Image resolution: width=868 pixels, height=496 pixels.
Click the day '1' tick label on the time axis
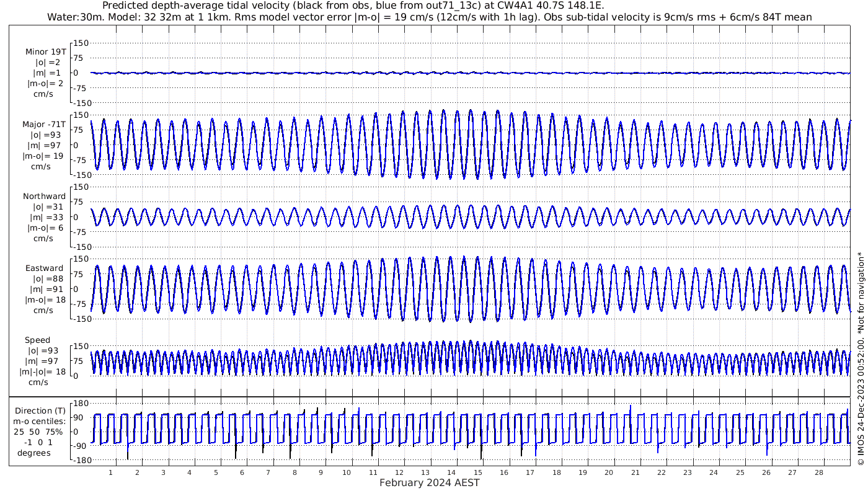(111, 472)
